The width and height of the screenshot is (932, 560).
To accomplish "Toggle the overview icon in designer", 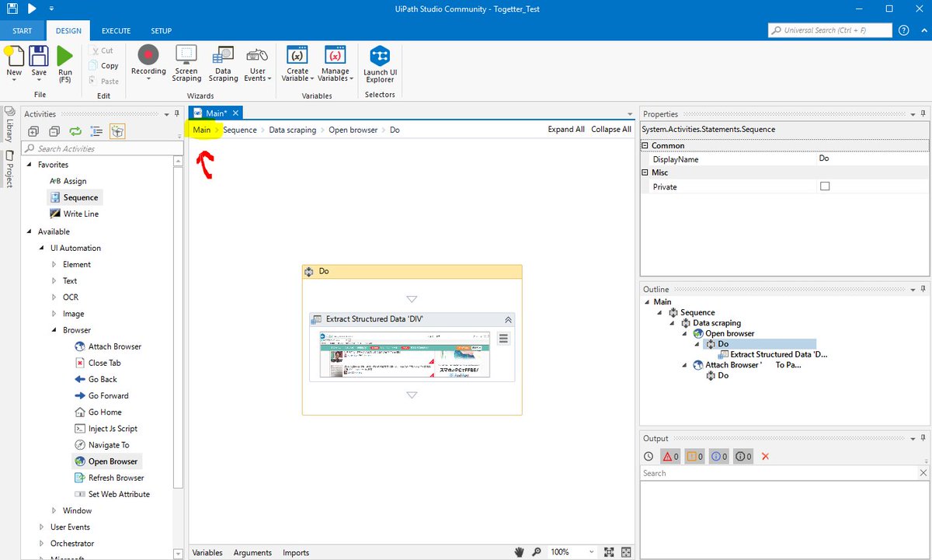I will point(626,552).
